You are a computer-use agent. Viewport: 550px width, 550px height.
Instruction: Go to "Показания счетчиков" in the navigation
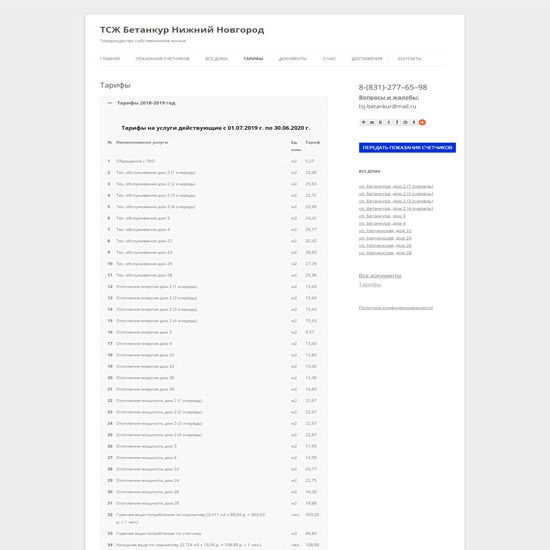tap(162, 59)
